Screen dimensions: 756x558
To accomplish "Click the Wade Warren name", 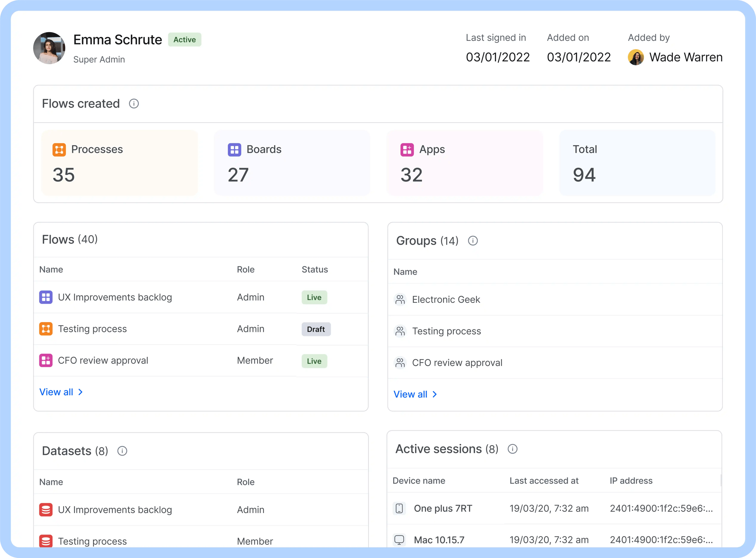I will click(x=686, y=57).
